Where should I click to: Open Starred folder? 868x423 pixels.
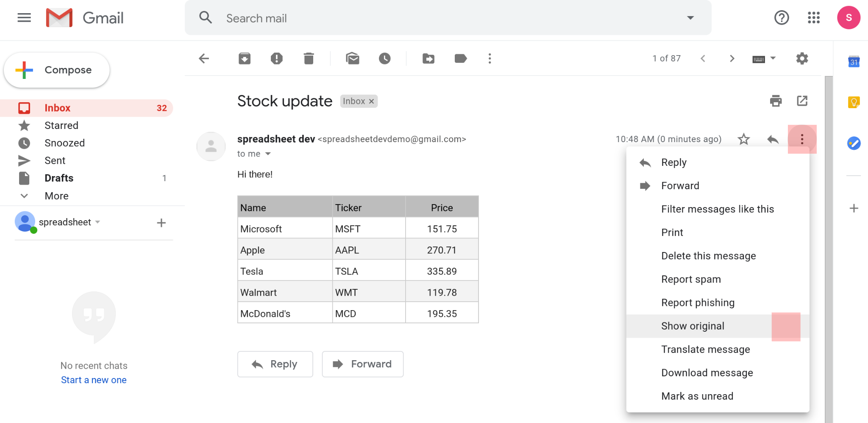[86, 126]
